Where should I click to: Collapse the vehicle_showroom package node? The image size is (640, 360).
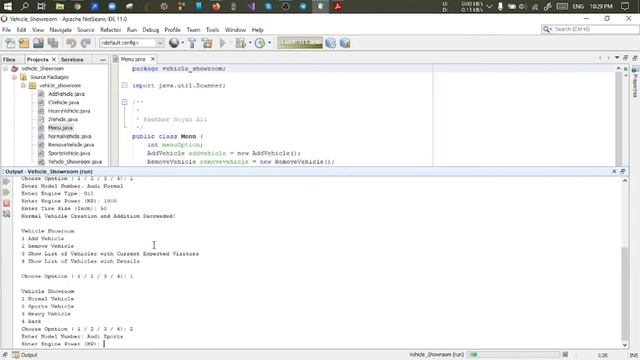pyautogui.click(x=23, y=86)
